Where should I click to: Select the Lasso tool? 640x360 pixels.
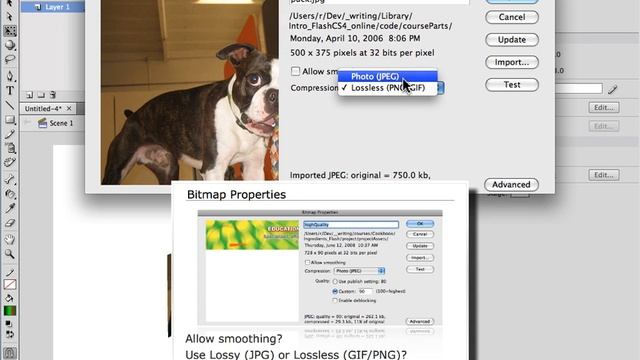[x=10, y=59]
